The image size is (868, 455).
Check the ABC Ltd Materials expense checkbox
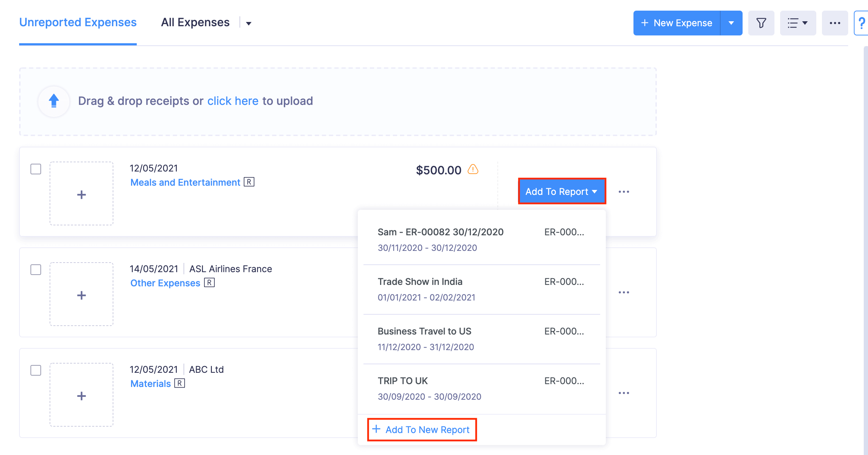(35, 370)
